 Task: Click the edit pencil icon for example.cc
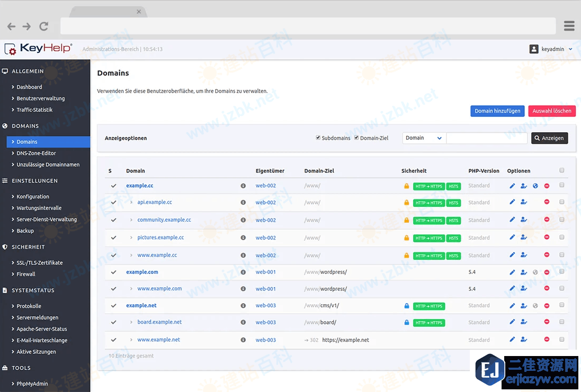point(512,186)
